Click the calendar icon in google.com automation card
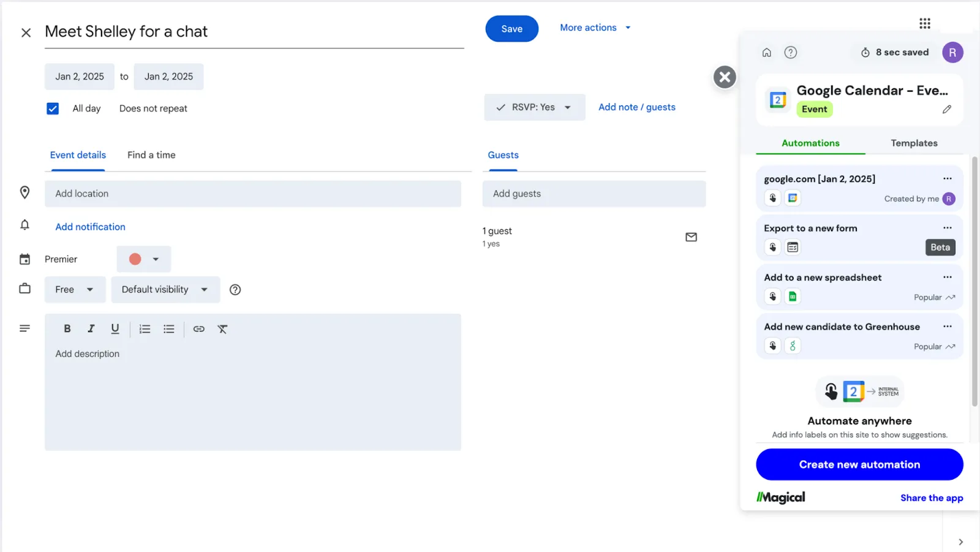980x552 pixels. click(793, 198)
